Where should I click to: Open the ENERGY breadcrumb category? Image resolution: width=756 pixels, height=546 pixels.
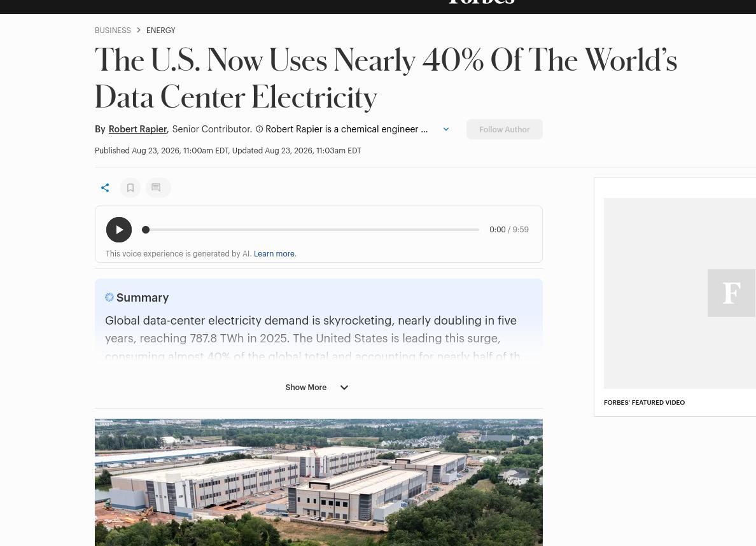161,31
